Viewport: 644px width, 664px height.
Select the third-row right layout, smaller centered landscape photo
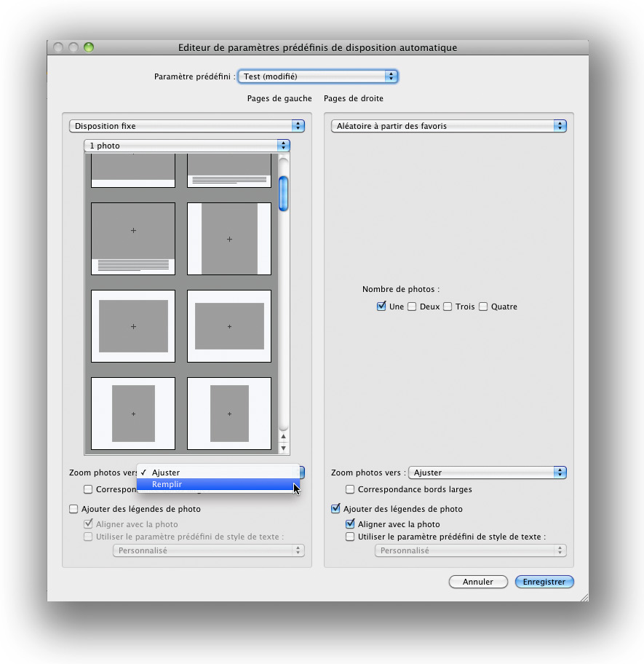click(229, 326)
